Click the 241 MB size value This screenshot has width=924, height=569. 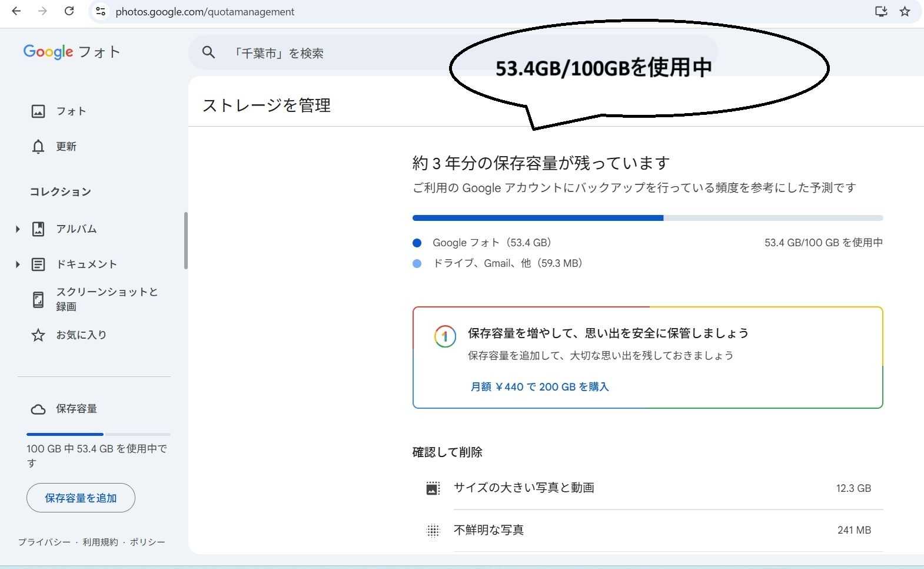tap(854, 530)
